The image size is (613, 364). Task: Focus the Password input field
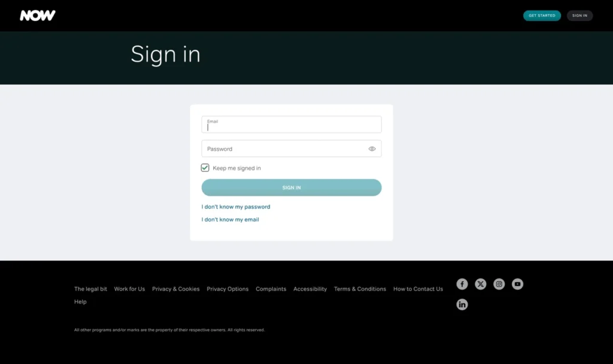click(292, 148)
